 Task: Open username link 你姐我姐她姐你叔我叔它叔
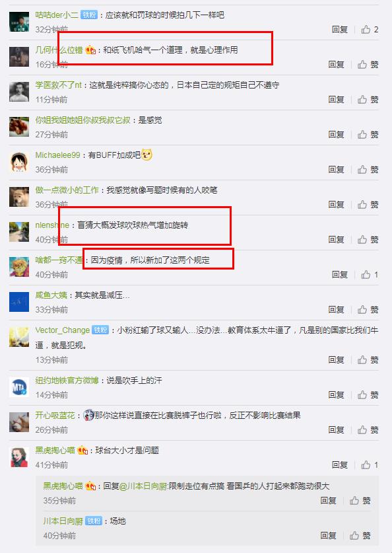(82, 120)
